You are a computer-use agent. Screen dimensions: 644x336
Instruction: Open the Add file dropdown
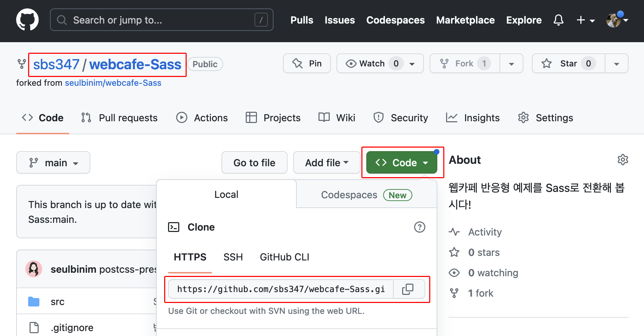pos(327,162)
